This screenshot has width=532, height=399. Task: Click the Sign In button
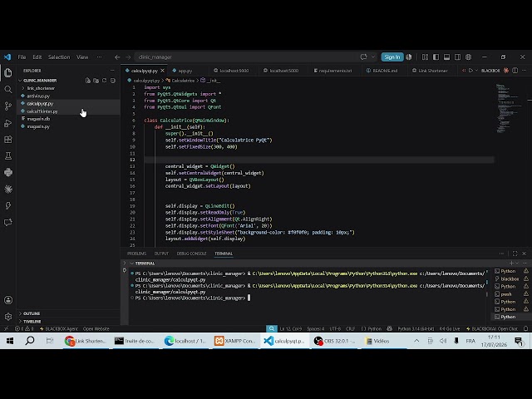tap(392, 57)
